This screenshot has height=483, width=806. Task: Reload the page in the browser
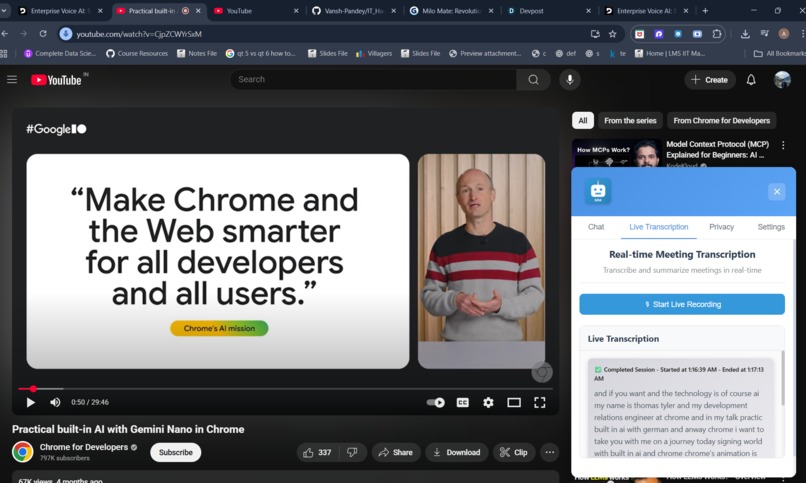43,34
